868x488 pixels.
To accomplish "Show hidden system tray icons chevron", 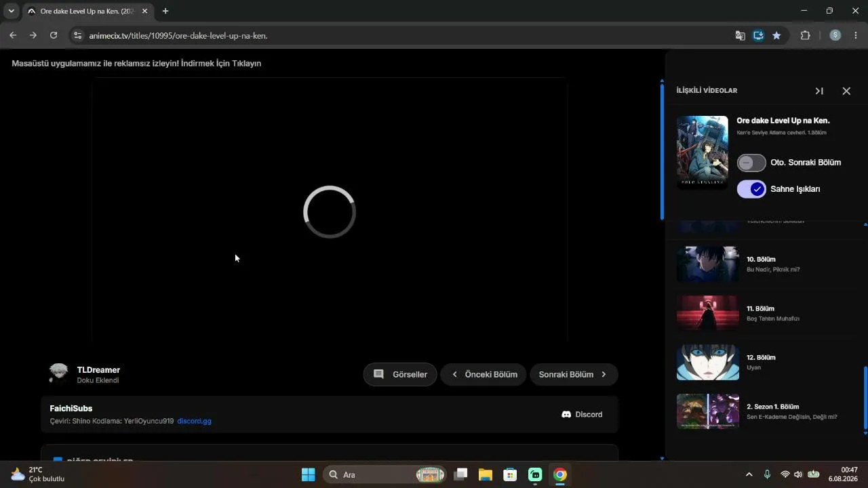I will coord(749,474).
